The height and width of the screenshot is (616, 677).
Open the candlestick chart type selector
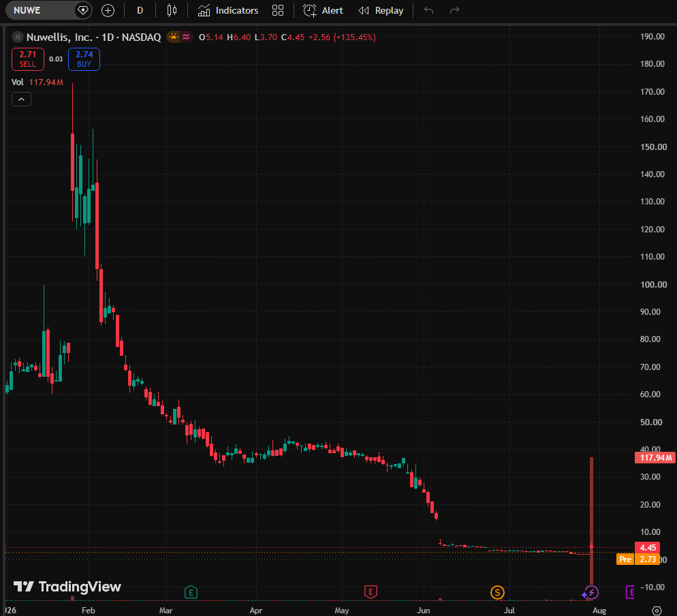172,10
